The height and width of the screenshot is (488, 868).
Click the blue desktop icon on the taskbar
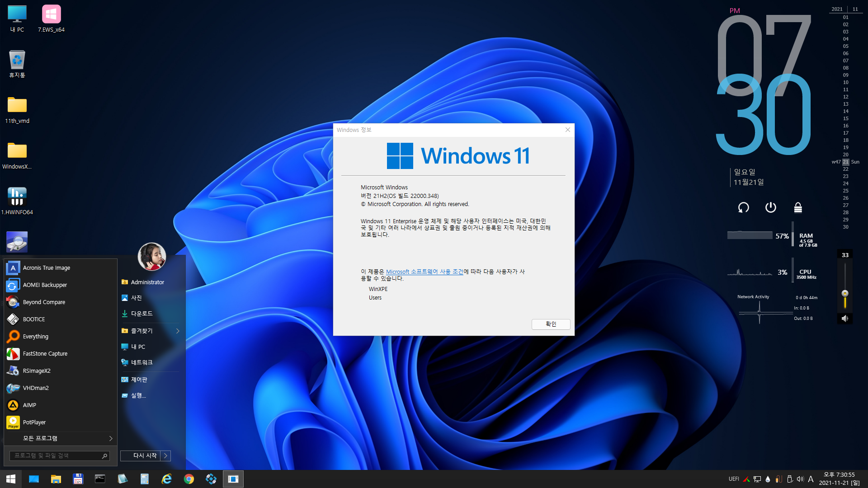pos(34,479)
